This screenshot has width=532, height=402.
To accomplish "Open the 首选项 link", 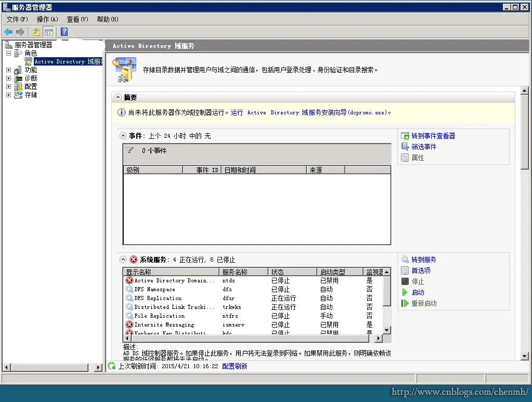I will (x=421, y=270).
